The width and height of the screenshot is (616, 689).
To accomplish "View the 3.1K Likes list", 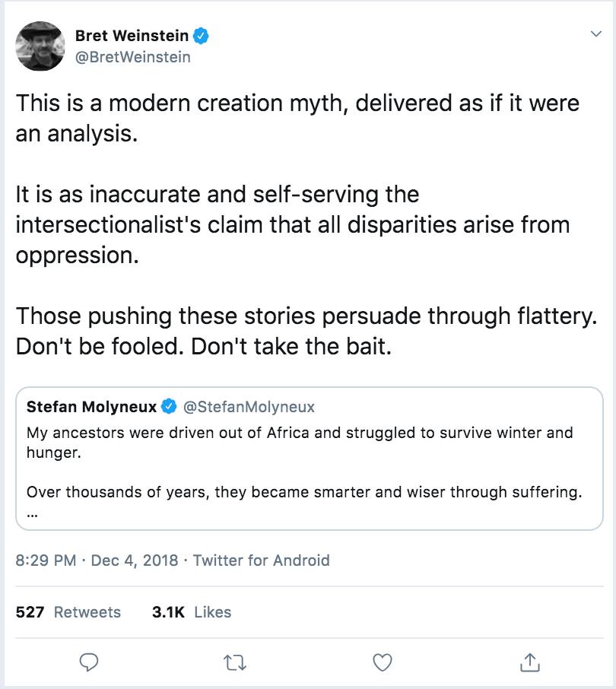I will (x=192, y=612).
